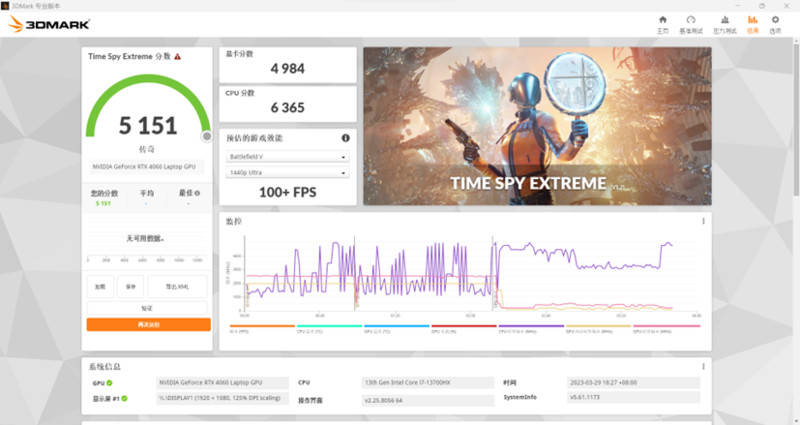This screenshot has height=425, width=800.
Task: Close the 3DMark window
Action: click(786, 6)
